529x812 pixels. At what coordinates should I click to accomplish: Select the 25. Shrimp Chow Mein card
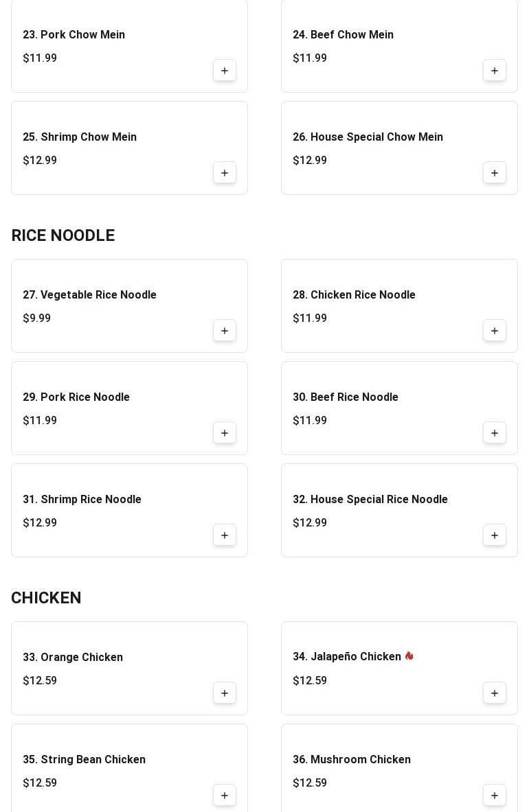point(130,148)
